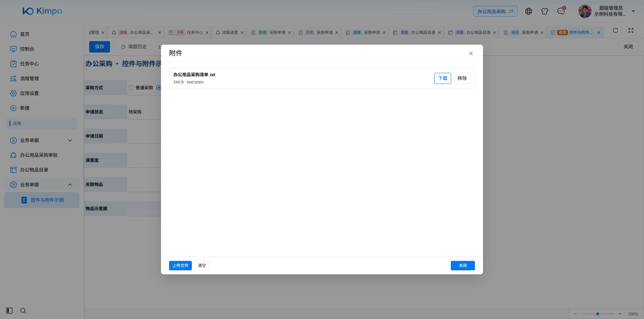
Task: Click the sidebar collapse panel icon
Action: click(x=9, y=311)
